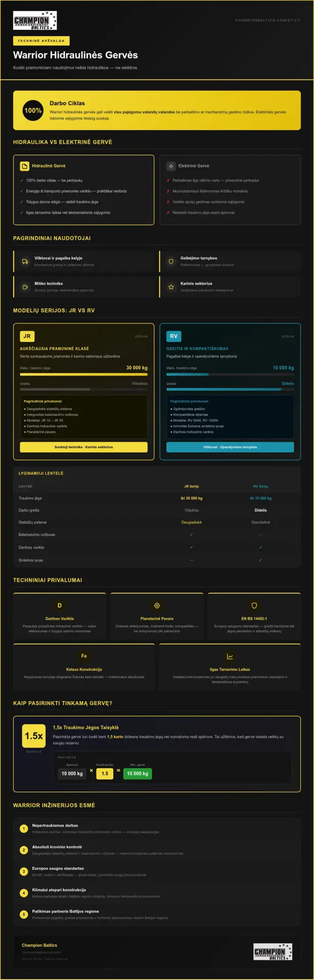Click the Champion Baltics logo in header
This screenshot has width=314, height=980.
tap(35, 21)
